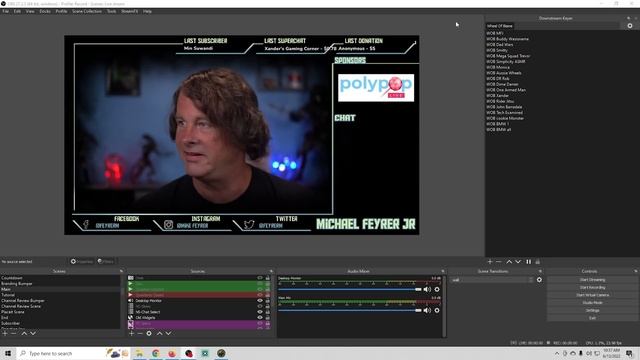Open the Scene Collection menu

(87, 11)
